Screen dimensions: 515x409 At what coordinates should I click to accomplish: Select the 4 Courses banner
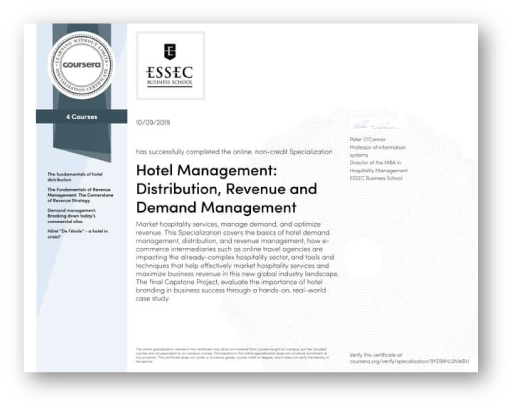click(81, 117)
